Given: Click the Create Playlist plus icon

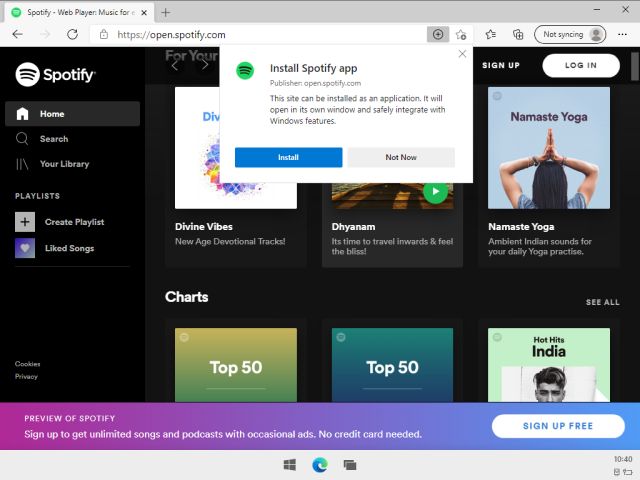Looking at the screenshot, I should [x=25, y=222].
